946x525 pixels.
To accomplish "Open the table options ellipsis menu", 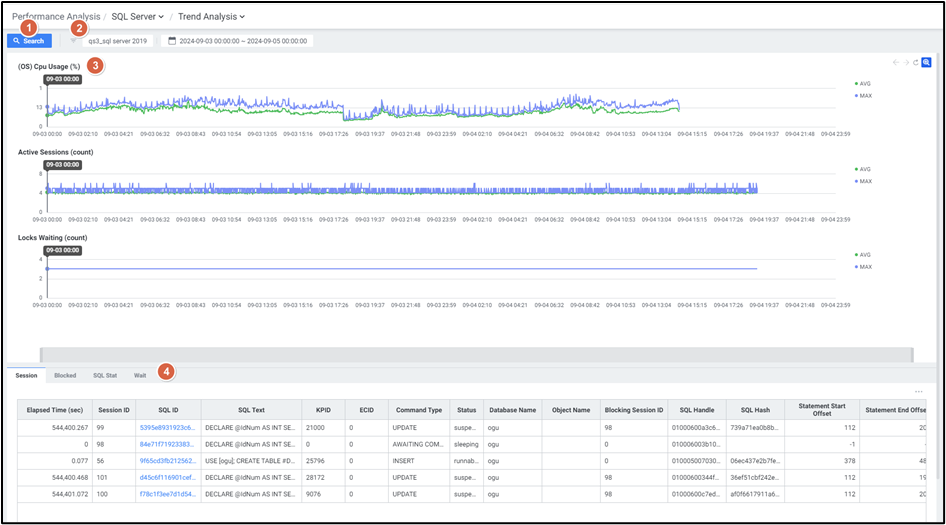I will 919,391.
